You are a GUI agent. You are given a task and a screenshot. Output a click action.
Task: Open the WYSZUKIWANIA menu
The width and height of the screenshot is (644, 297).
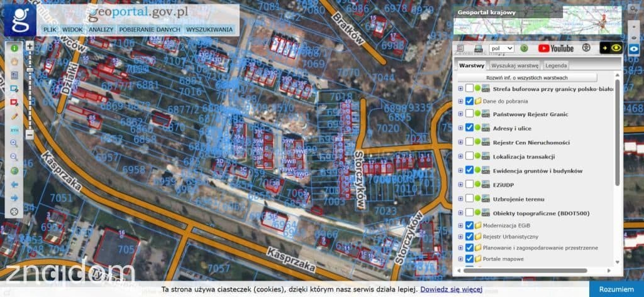(209, 30)
